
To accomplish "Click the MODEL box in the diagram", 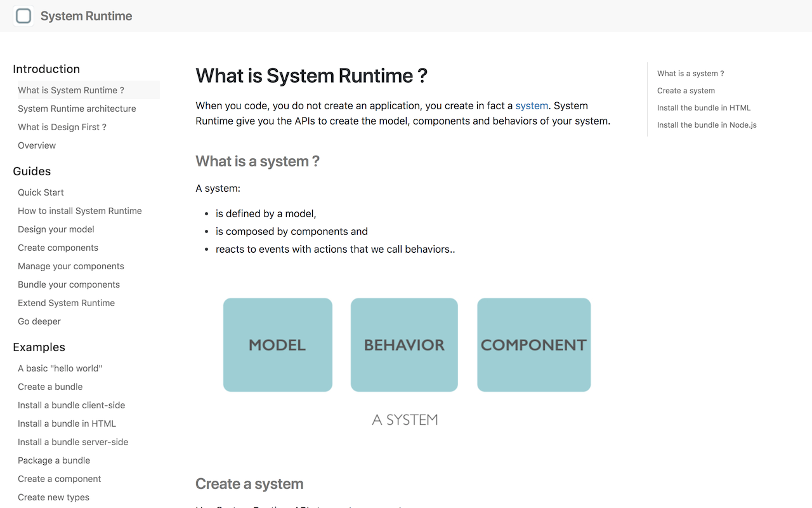I will pyautogui.click(x=278, y=345).
